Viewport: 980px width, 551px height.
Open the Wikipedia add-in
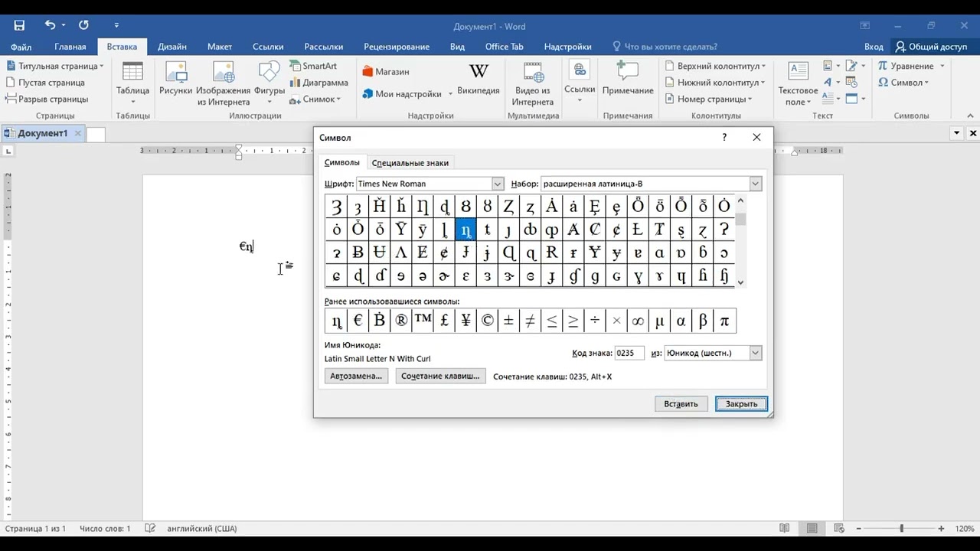(x=479, y=80)
